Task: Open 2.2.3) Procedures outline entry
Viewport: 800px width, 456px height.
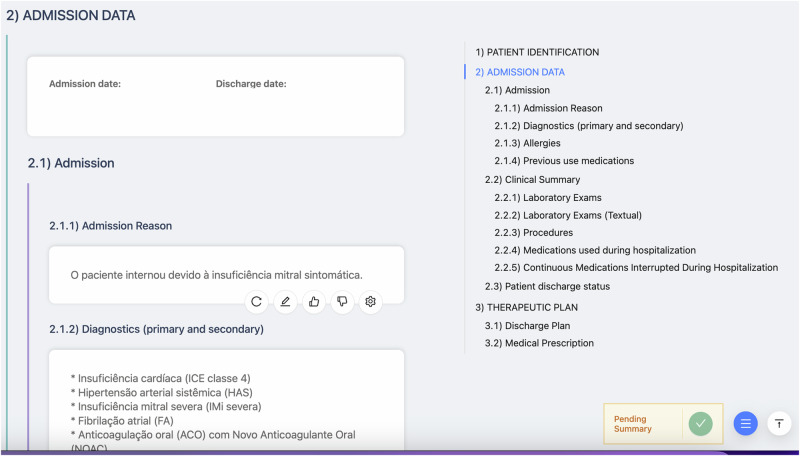Action: [x=533, y=233]
